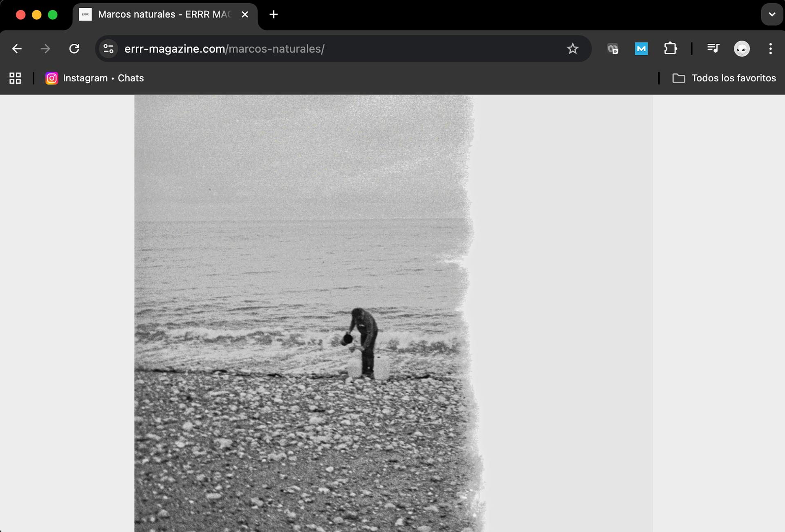Viewport: 785px width, 532px height.
Task: Open site information icon in address bar
Action: [108, 49]
